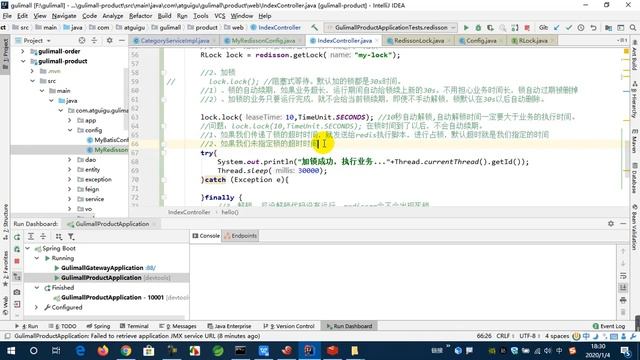Open Firefox from the Windows taskbar
The height and width of the screenshot is (360, 640).
pyautogui.click(x=103, y=351)
